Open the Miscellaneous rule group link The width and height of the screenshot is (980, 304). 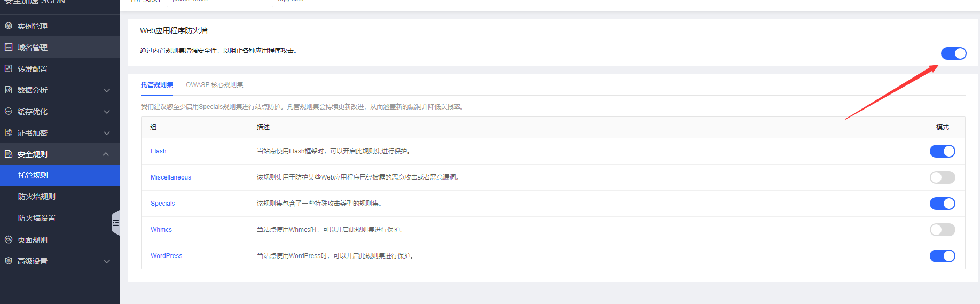tap(171, 177)
